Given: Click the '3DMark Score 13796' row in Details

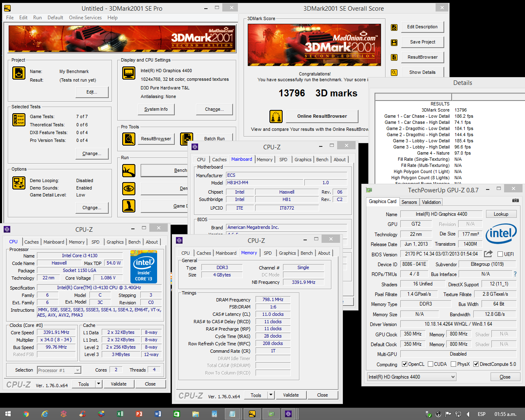Looking at the screenshot, I should click(444, 110).
